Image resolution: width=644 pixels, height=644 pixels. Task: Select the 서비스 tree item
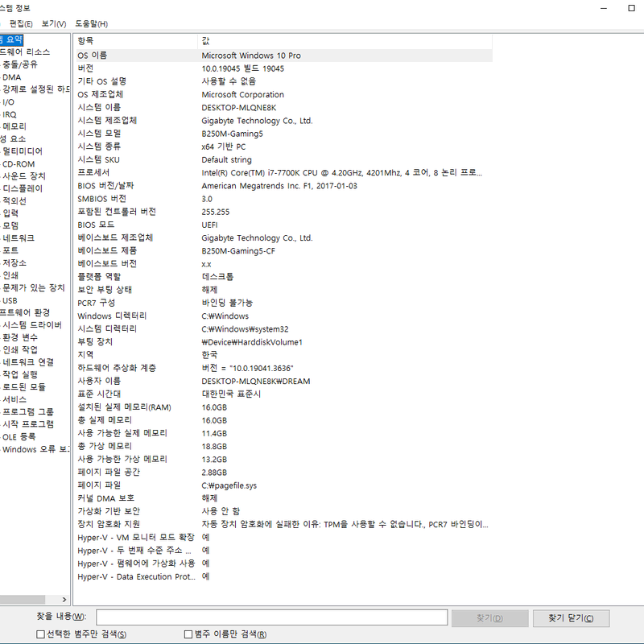click(14, 399)
